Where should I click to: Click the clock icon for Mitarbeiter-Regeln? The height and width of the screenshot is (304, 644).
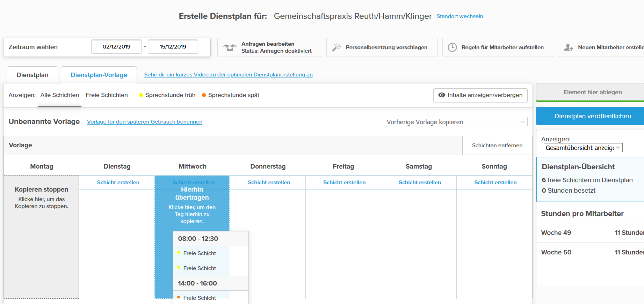[452, 47]
